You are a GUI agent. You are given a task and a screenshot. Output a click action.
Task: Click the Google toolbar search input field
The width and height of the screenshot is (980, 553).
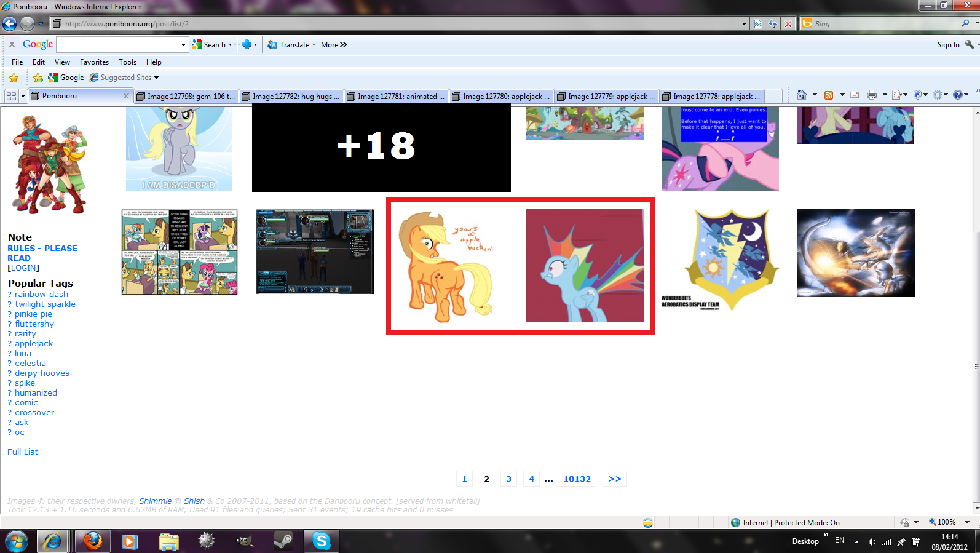[118, 45]
